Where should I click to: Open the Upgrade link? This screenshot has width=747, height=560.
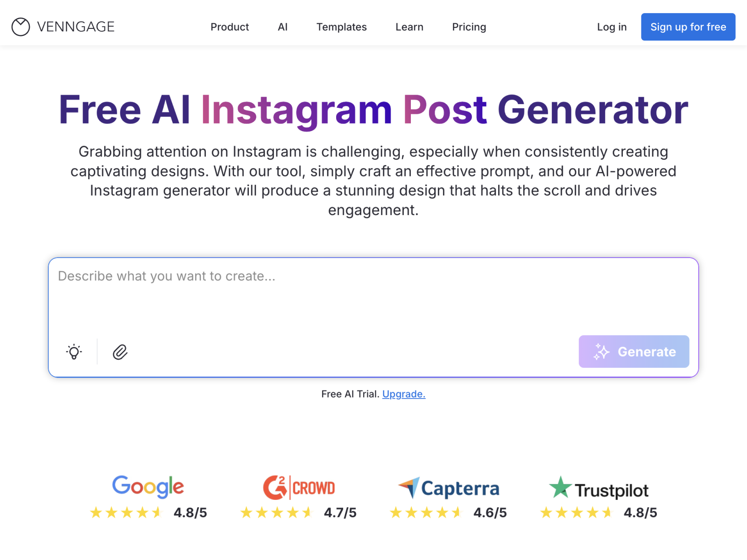(403, 394)
